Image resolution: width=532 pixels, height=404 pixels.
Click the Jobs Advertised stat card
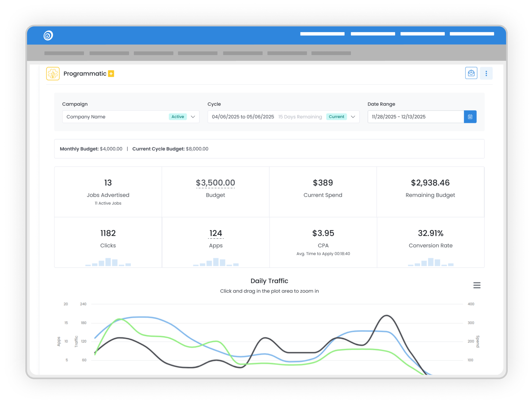coord(108,192)
